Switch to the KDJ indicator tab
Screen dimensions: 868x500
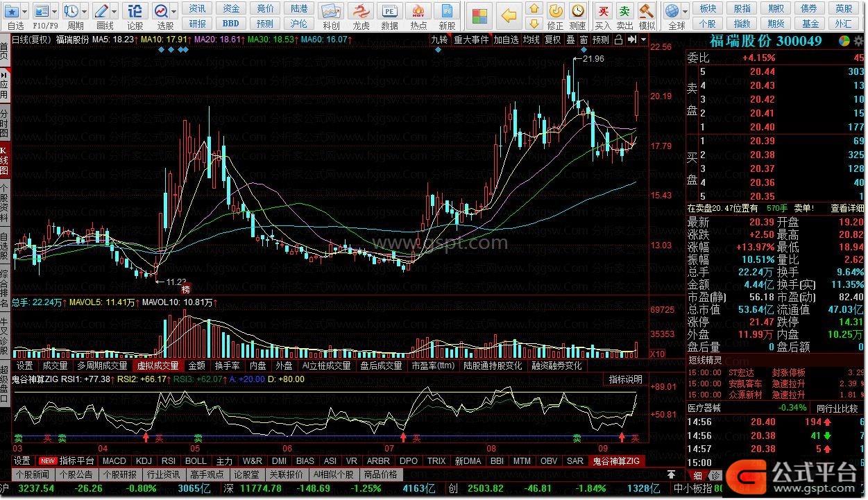click(144, 460)
